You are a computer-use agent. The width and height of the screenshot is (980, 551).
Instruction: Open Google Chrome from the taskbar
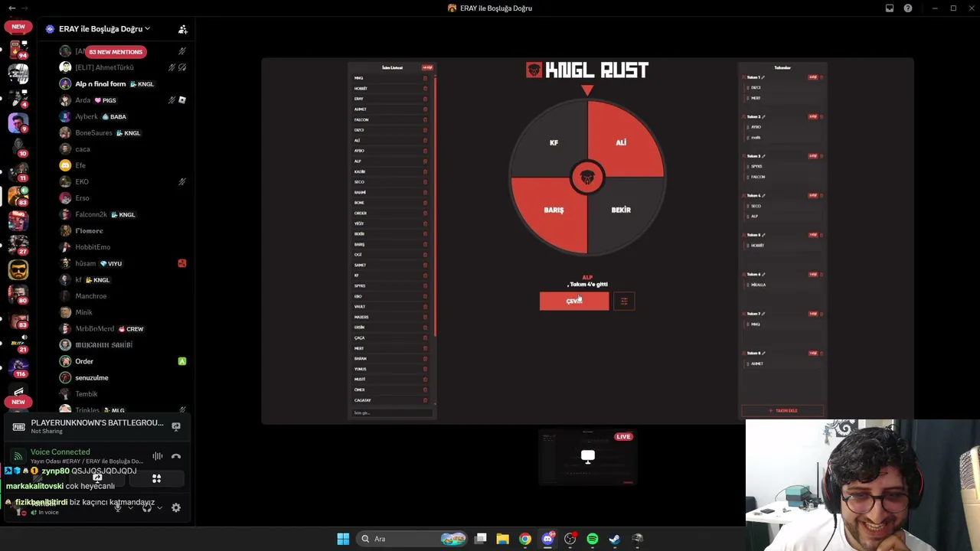525,539
